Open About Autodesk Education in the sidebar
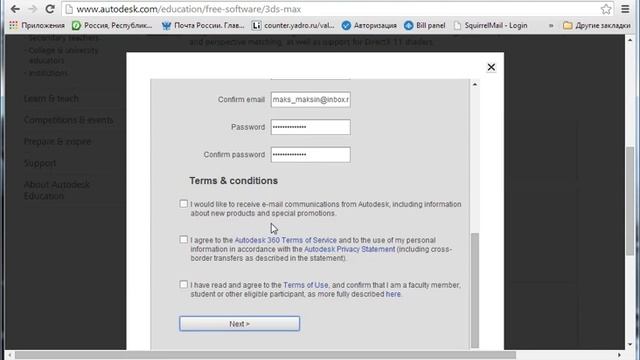 point(57,190)
